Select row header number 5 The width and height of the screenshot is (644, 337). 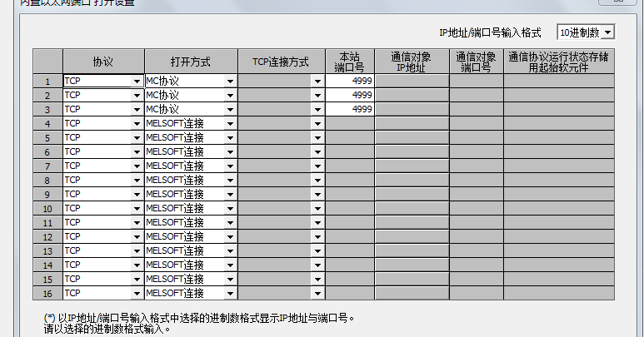(47, 138)
